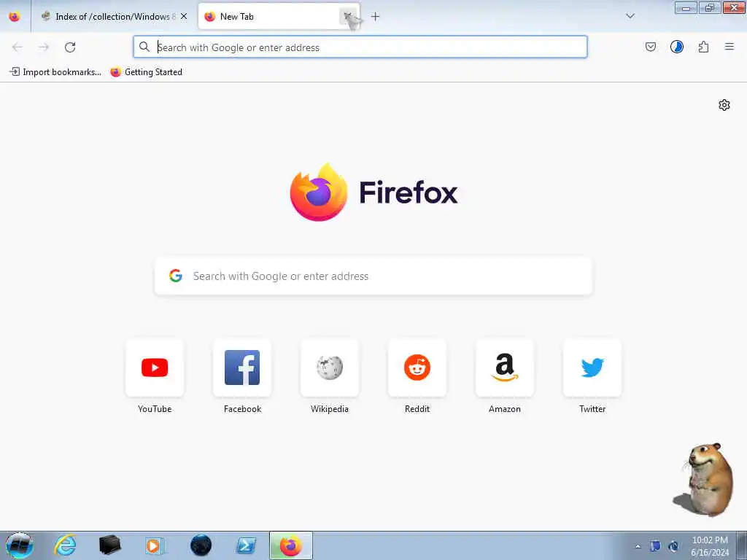The image size is (747, 560).
Task: Click Import bookmarks... in bookmarks bar
Action: click(55, 72)
